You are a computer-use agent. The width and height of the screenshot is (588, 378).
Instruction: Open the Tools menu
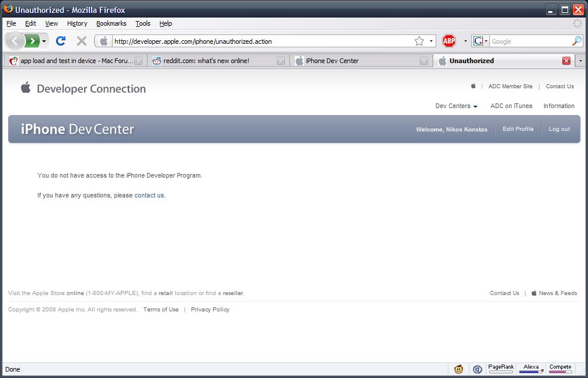coord(143,23)
